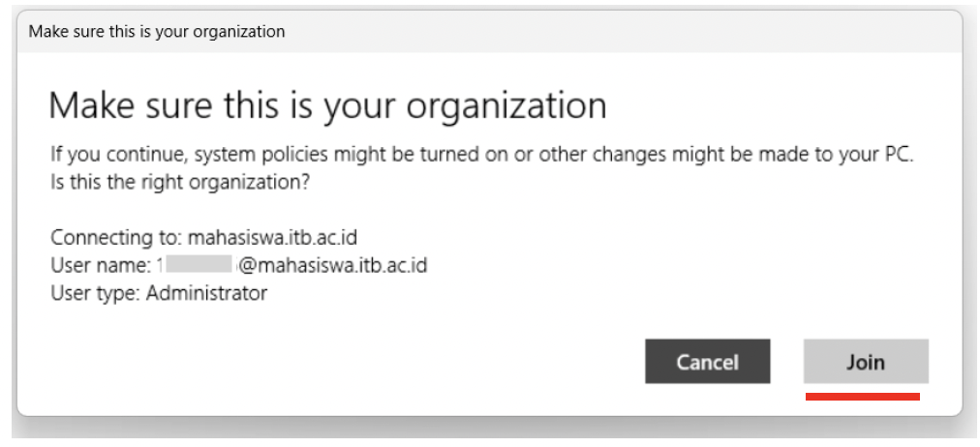Click the "If you continue, system policies" sentence

pyautogui.click(x=482, y=156)
